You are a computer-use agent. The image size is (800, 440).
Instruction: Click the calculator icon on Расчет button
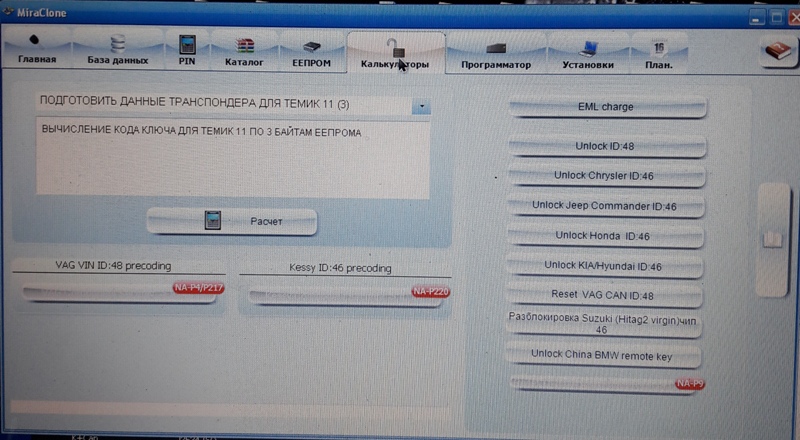(x=213, y=221)
